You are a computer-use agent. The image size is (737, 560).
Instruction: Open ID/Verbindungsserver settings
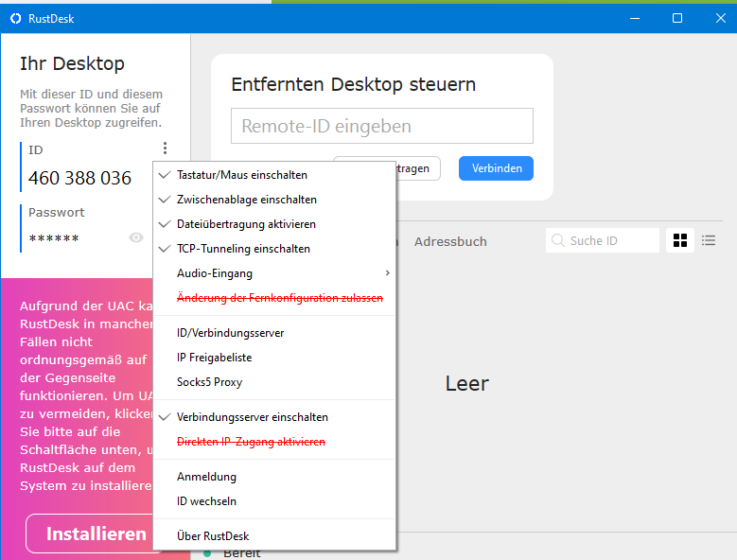tap(275, 333)
